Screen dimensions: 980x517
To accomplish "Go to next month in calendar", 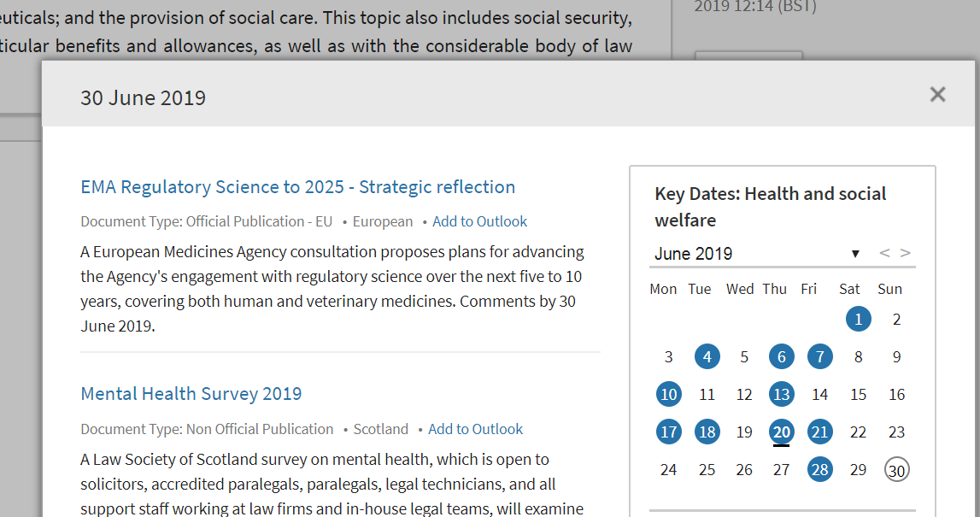I will tap(906, 253).
